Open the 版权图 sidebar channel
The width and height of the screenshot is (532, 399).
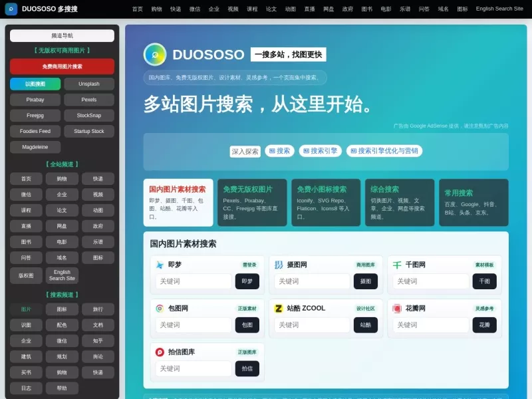26,275
